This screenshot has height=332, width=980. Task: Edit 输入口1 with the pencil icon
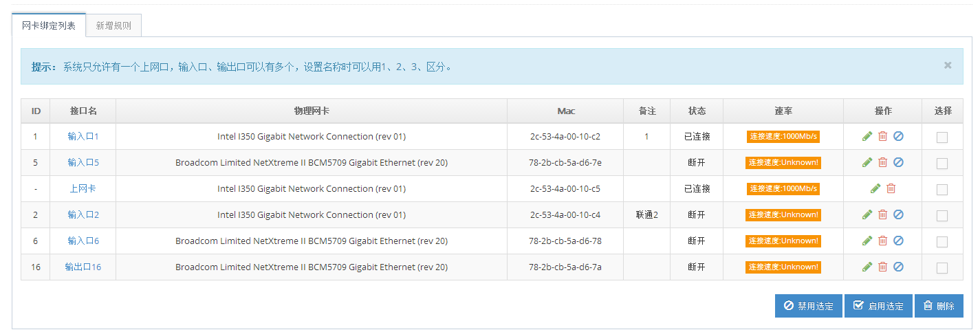coord(867,136)
